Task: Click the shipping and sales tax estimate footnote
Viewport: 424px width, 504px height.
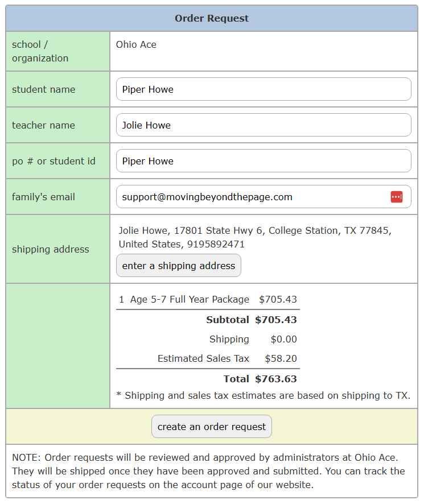Action: click(263, 395)
